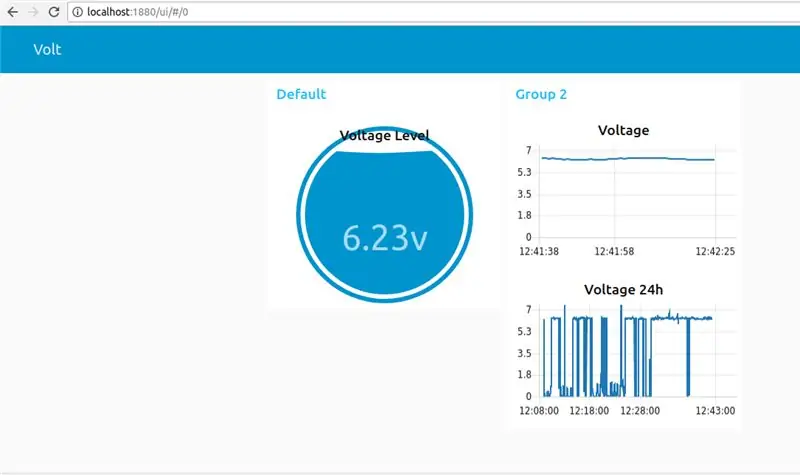Click the 12:18:00 time label
This screenshot has width=800, height=475.
[x=589, y=411]
